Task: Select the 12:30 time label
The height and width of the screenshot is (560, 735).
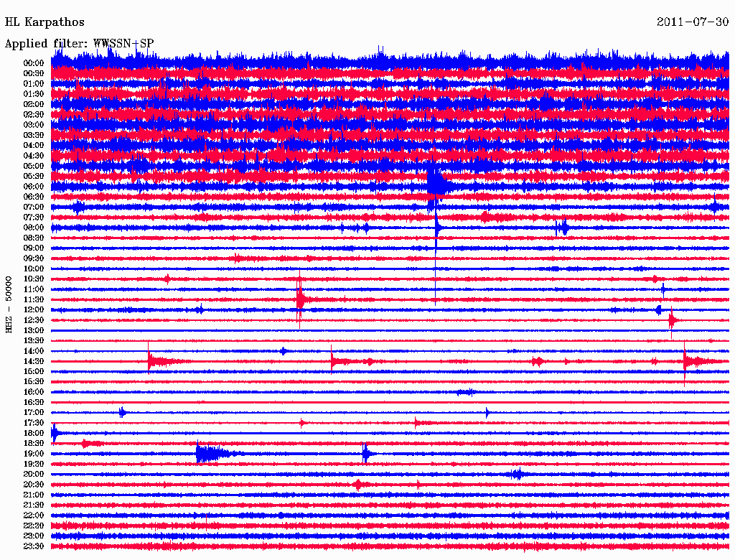Action: coord(34,320)
